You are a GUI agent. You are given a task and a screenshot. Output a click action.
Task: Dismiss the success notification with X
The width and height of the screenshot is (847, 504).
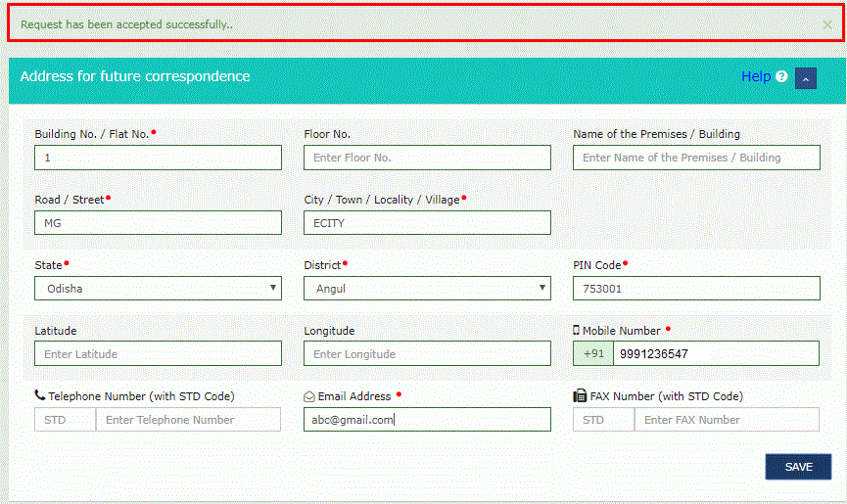click(827, 24)
